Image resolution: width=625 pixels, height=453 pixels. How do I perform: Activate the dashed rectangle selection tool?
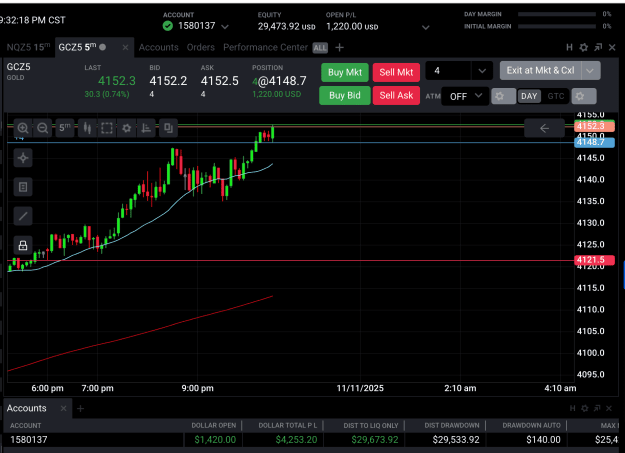107,128
